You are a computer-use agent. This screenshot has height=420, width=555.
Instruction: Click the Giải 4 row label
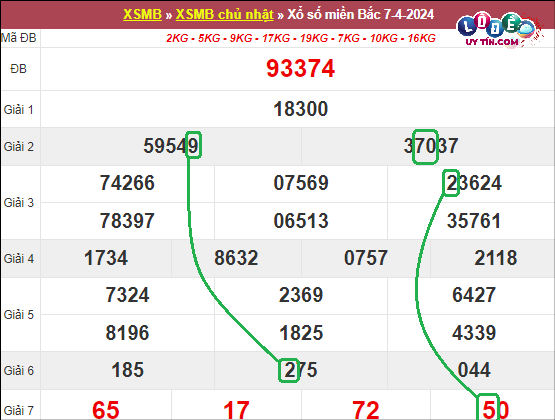coord(18,259)
